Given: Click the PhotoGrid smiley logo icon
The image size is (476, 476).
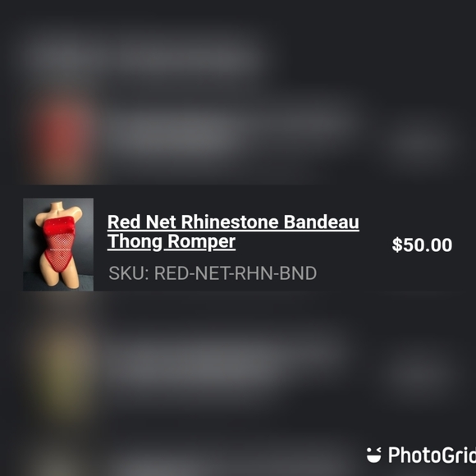Looking at the screenshot, I should point(373,455).
